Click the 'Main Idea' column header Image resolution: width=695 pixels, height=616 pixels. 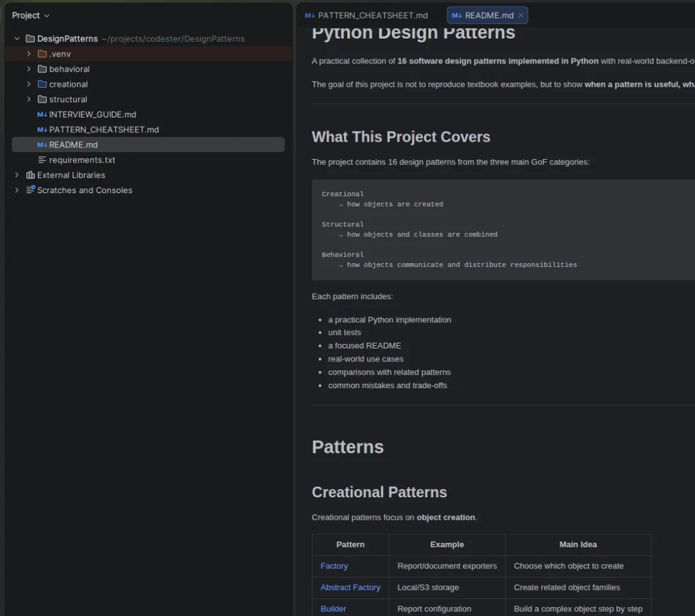click(x=578, y=544)
